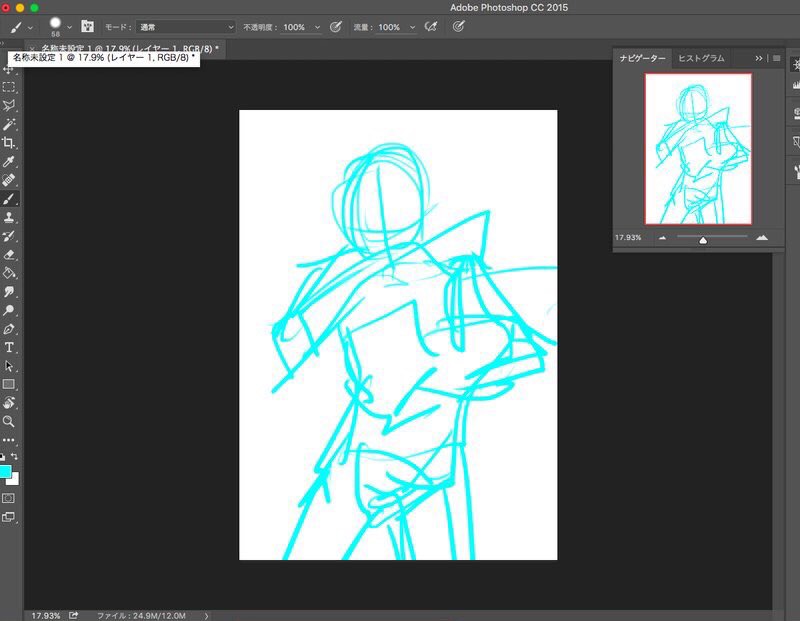
Task: Select the Paint Bucket tool
Action: [x=9, y=273]
